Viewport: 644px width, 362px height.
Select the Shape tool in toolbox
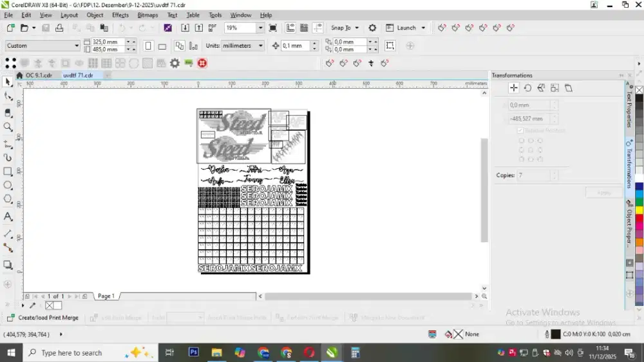[x=7, y=97]
